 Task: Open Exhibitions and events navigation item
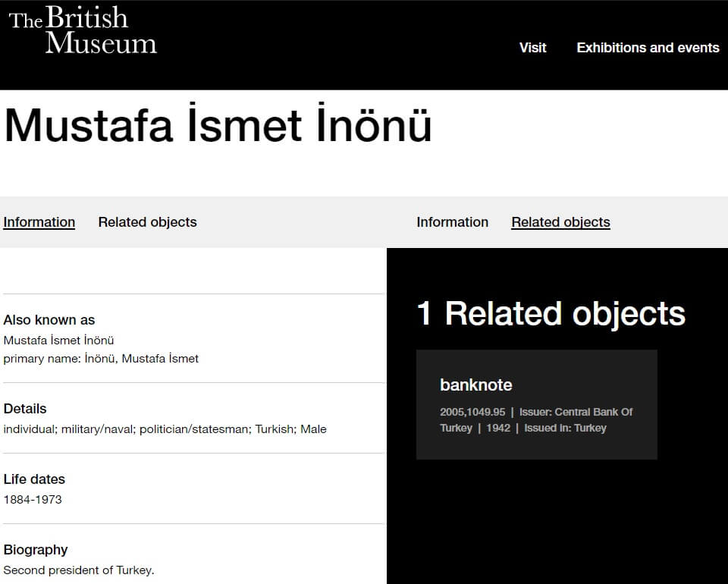point(647,48)
